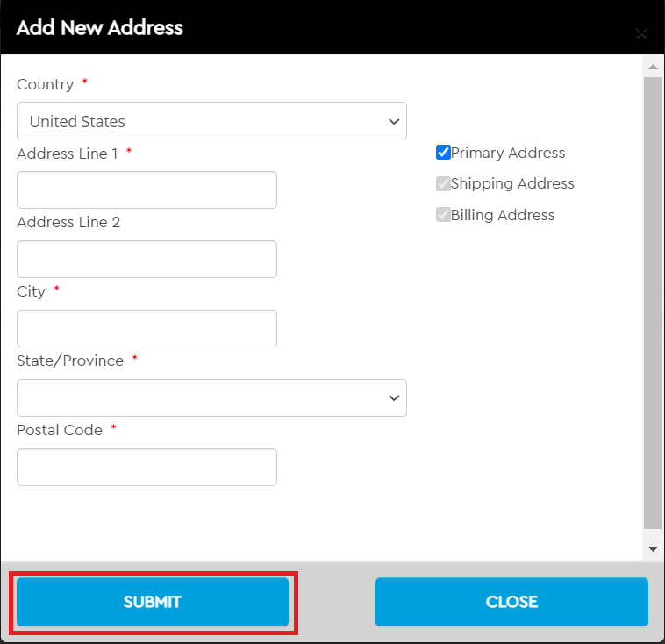
Task: Click the X icon in dialog header
Action: (x=641, y=34)
